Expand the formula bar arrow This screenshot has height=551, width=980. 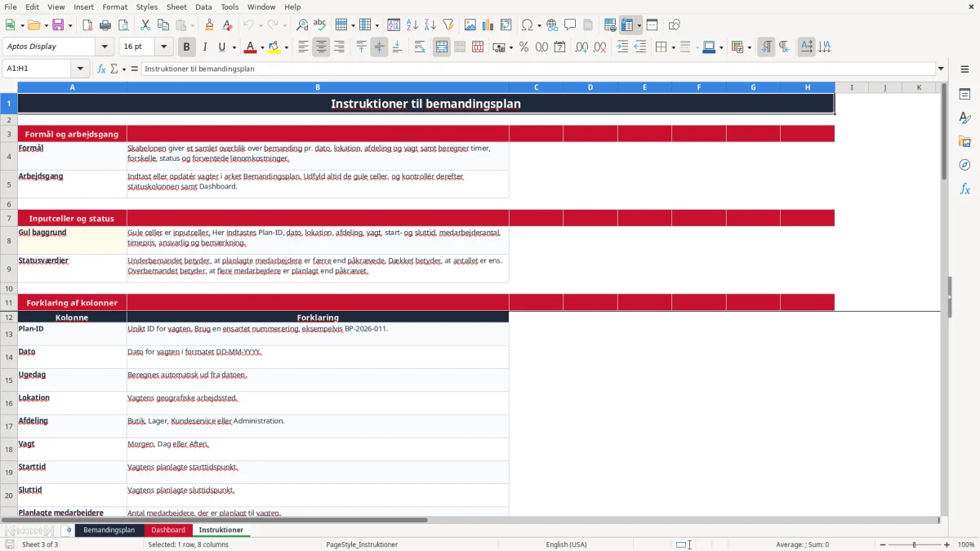tap(941, 69)
